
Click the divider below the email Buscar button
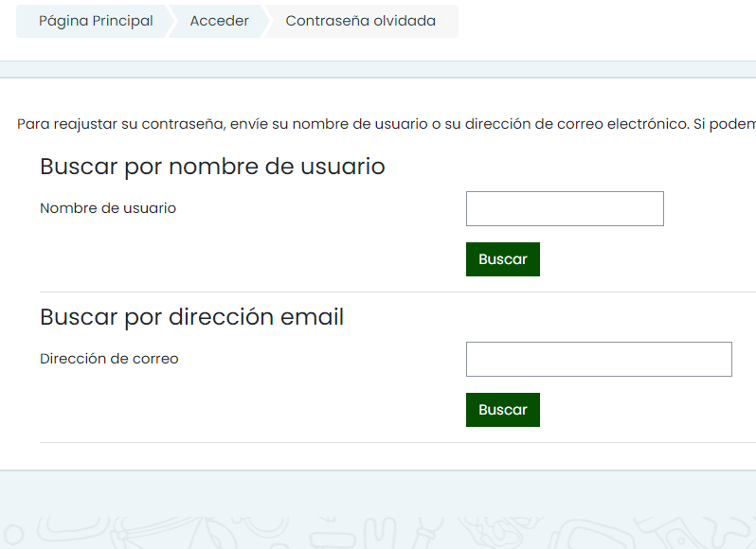point(398,443)
